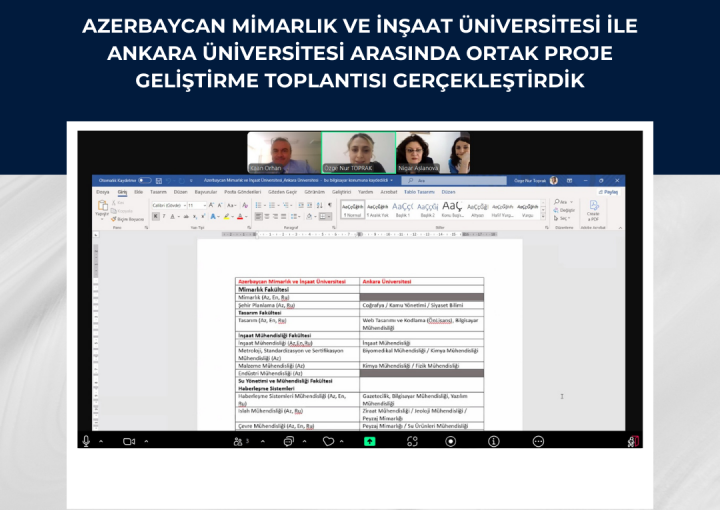Image resolution: width=720 pixels, height=510 pixels.
Task: Select justify paragraph alignment
Action: coord(283,216)
